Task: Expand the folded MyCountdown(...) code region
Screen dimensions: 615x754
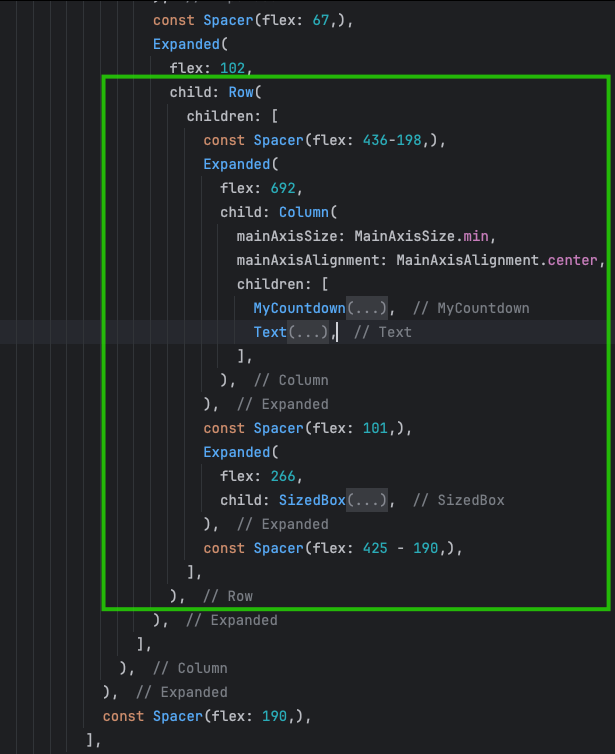Action: [367, 308]
